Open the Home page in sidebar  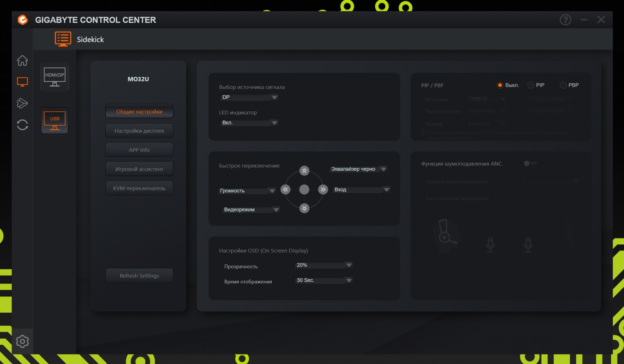tap(22, 60)
